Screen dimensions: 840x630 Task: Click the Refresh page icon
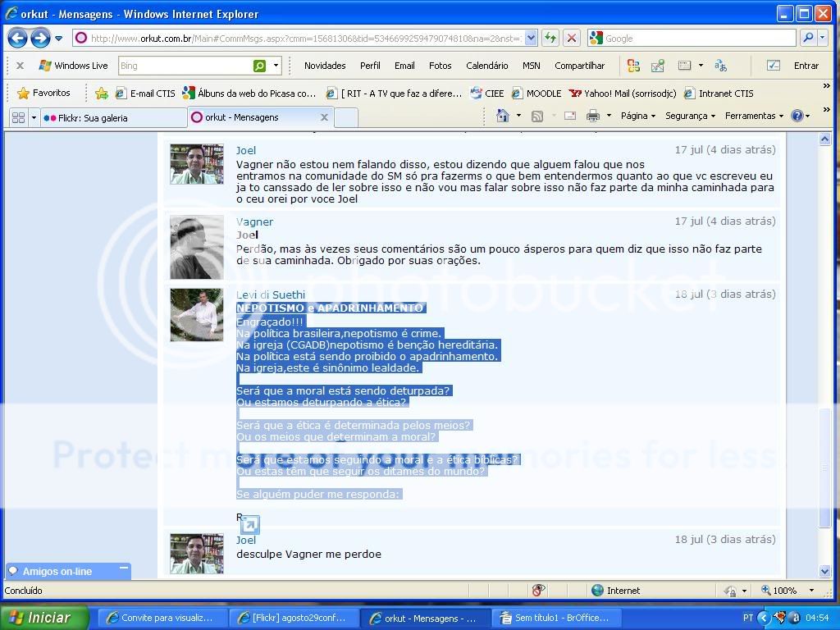pyautogui.click(x=550, y=38)
